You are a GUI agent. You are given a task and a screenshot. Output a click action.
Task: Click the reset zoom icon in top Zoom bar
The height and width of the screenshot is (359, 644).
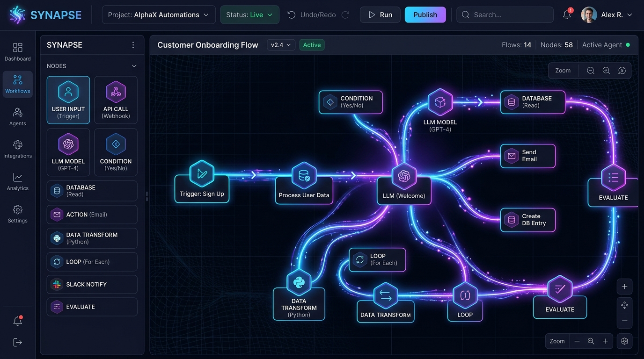coord(622,71)
